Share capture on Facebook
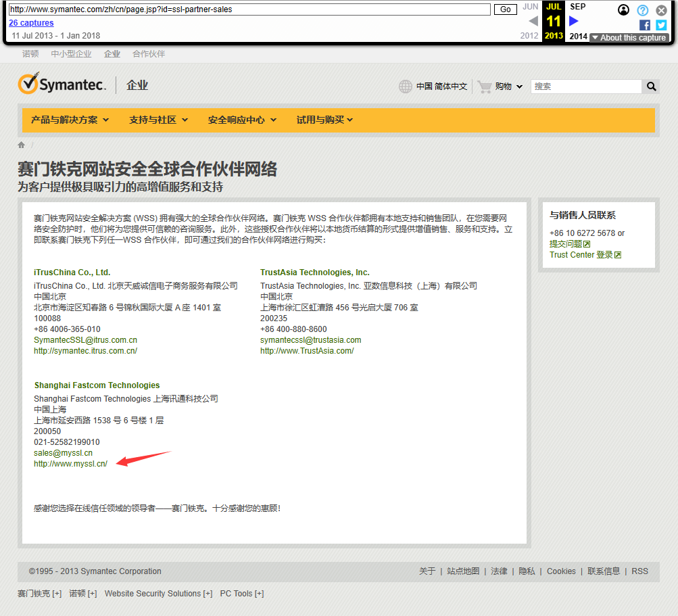The height and width of the screenshot is (616, 678). click(x=644, y=25)
